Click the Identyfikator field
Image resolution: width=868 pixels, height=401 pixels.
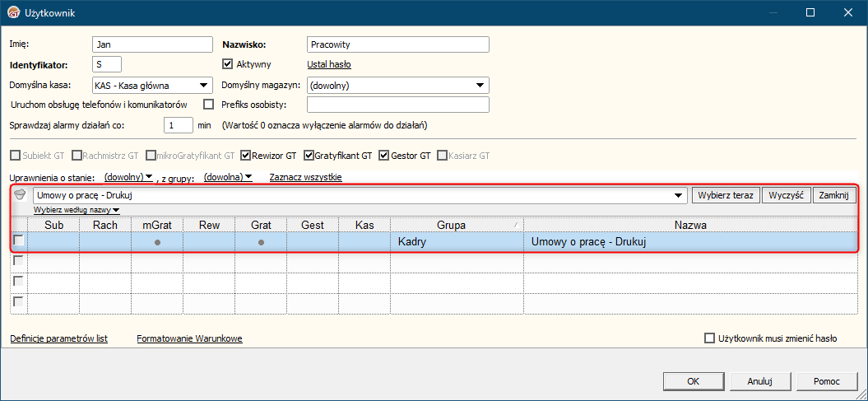[x=107, y=64]
